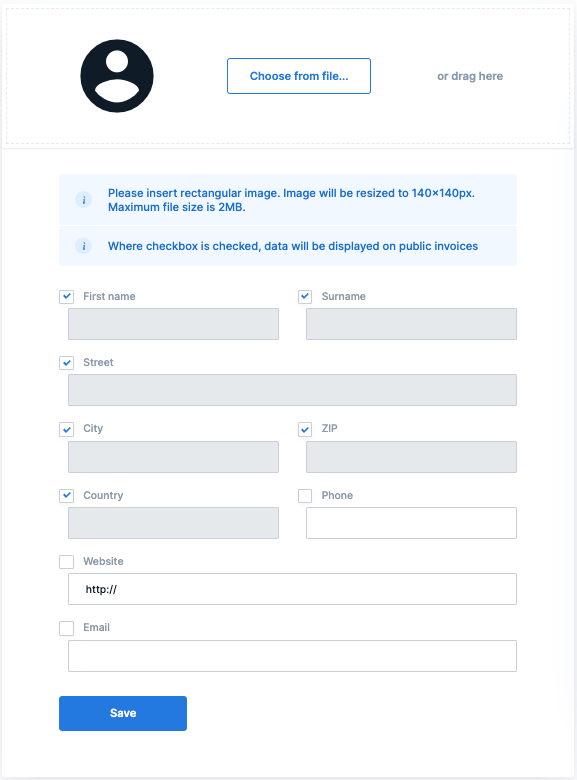Uncheck the First name checkbox

pyautogui.click(x=67, y=296)
